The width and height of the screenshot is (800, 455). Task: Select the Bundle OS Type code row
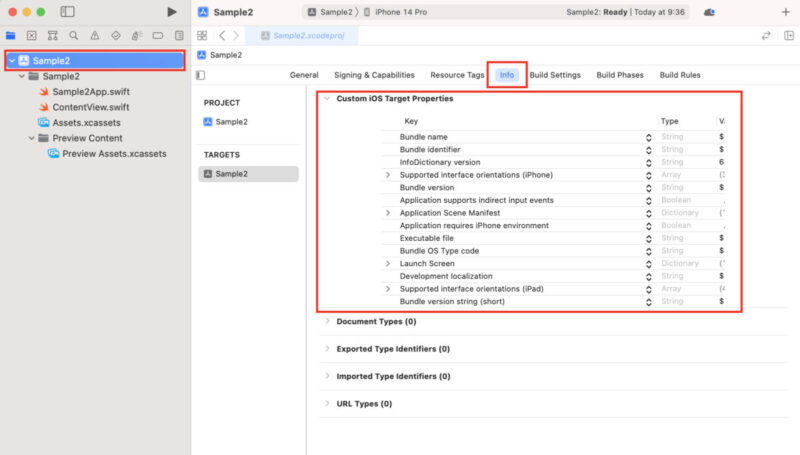coord(554,251)
